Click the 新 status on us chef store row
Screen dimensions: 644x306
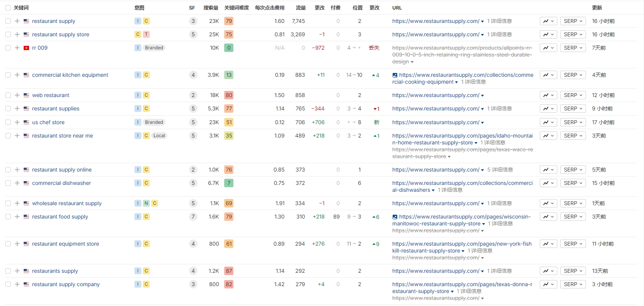coord(377,122)
